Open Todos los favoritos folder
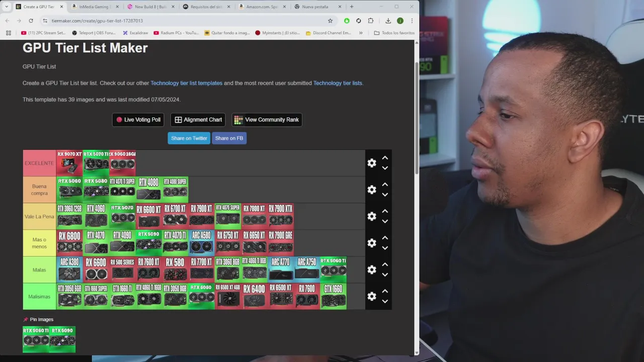The width and height of the screenshot is (644, 362). [394, 33]
